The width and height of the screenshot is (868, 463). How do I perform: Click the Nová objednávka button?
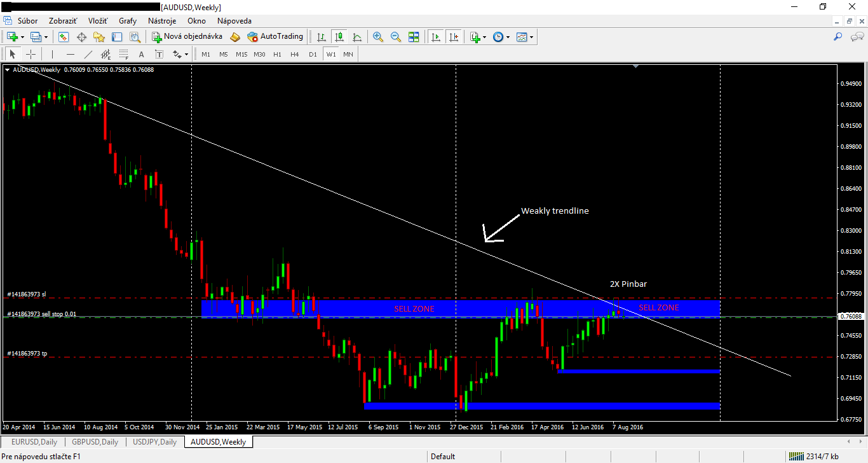coord(187,37)
